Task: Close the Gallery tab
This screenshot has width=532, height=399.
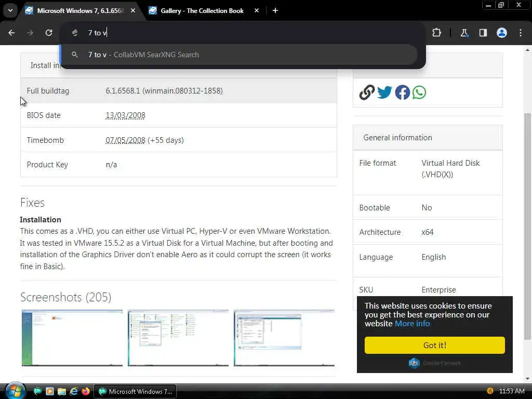Action: tap(257, 10)
